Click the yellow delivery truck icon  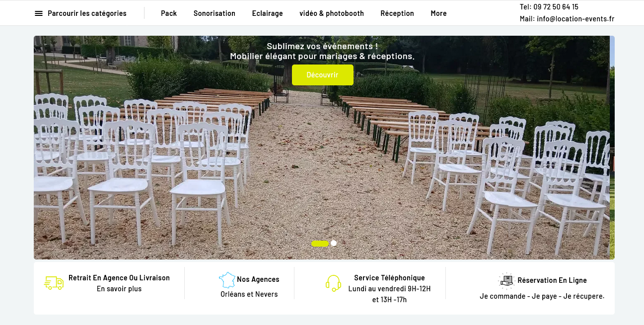coord(54,283)
